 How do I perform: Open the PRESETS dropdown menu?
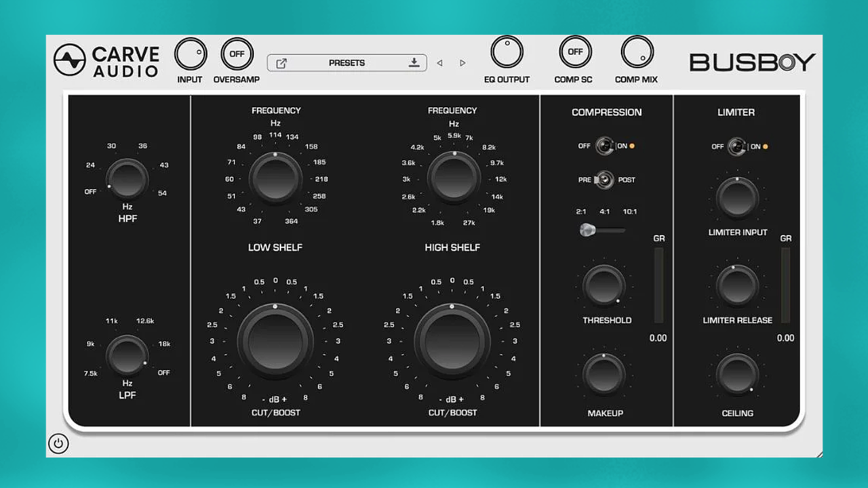click(347, 62)
